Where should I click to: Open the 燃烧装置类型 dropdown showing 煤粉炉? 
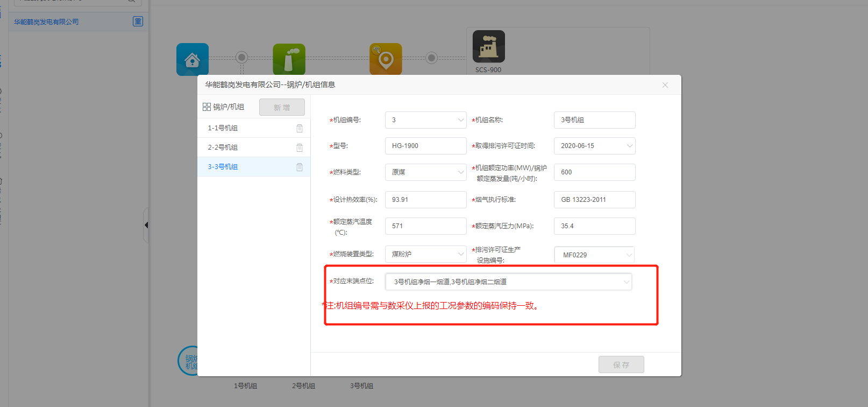tap(426, 254)
